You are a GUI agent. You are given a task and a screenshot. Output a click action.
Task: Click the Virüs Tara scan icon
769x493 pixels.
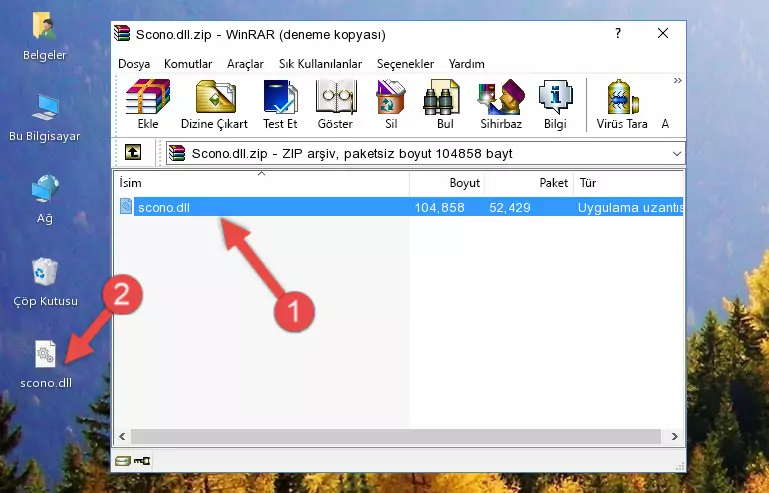(x=622, y=104)
